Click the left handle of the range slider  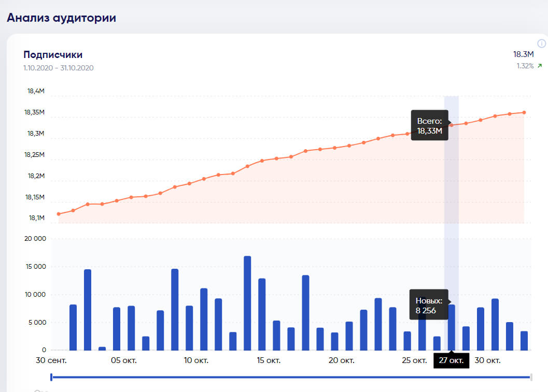tap(51, 377)
